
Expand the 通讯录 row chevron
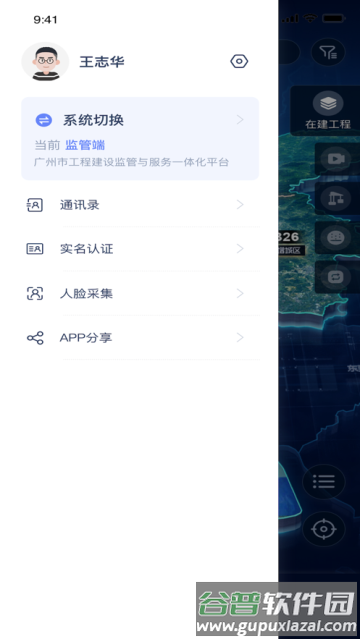tap(240, 205)
